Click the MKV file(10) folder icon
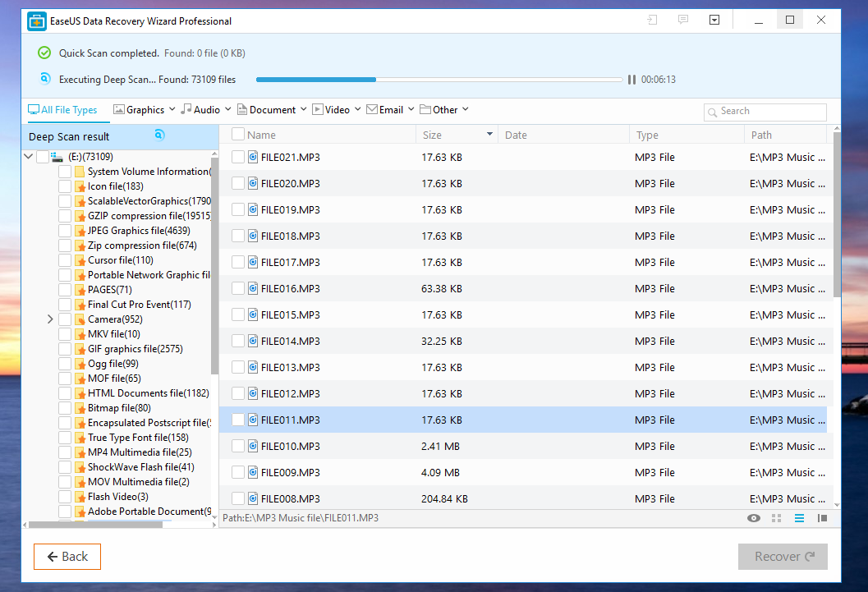The height and width of the screenshot is (592, 868). click(x=80, y=334)
